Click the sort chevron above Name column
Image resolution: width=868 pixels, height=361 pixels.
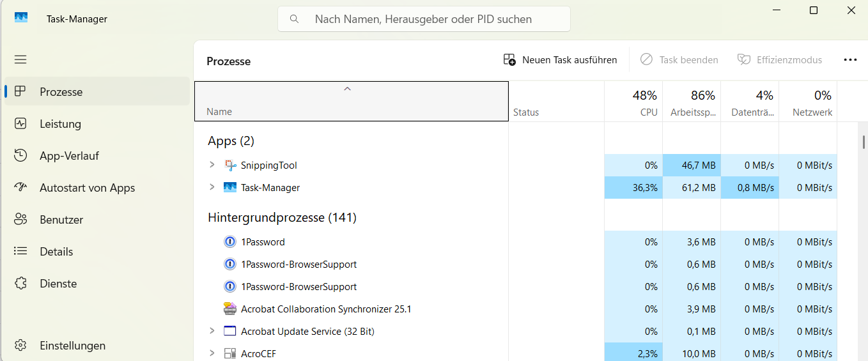point(348,89)
